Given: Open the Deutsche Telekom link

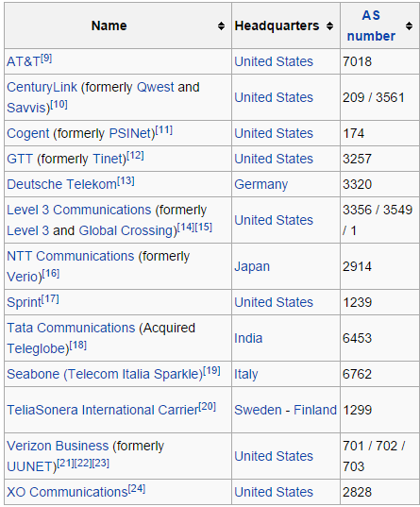Looking at the screenshot, I should (x=61, y=184).
